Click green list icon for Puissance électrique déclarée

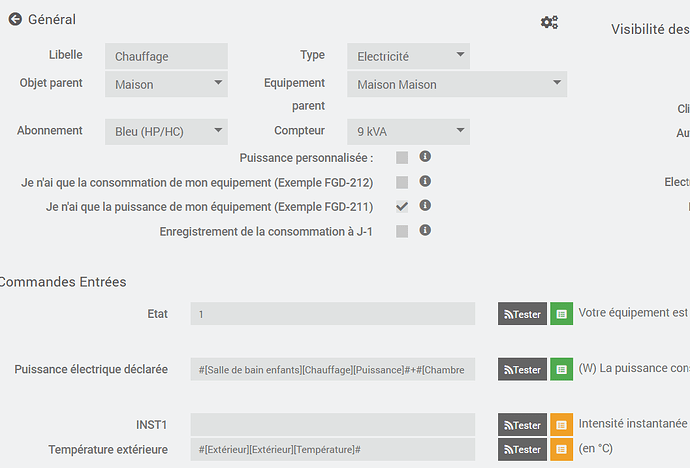tap(561, 369)
